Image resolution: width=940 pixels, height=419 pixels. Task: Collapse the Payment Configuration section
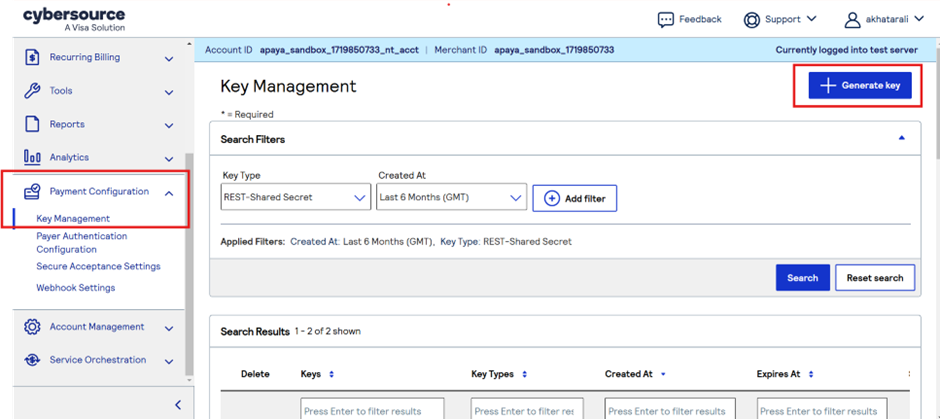169,192
